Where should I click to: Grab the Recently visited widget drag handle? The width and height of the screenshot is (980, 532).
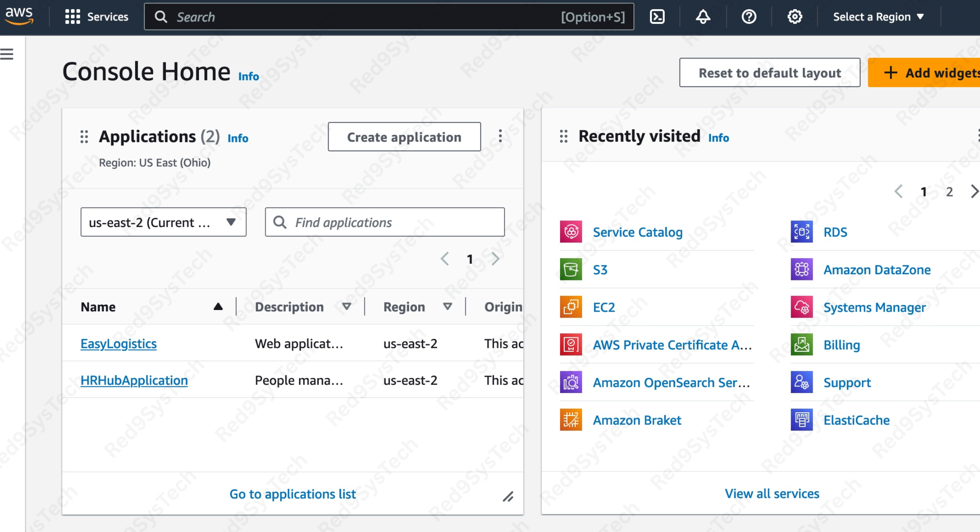point(564,136)
